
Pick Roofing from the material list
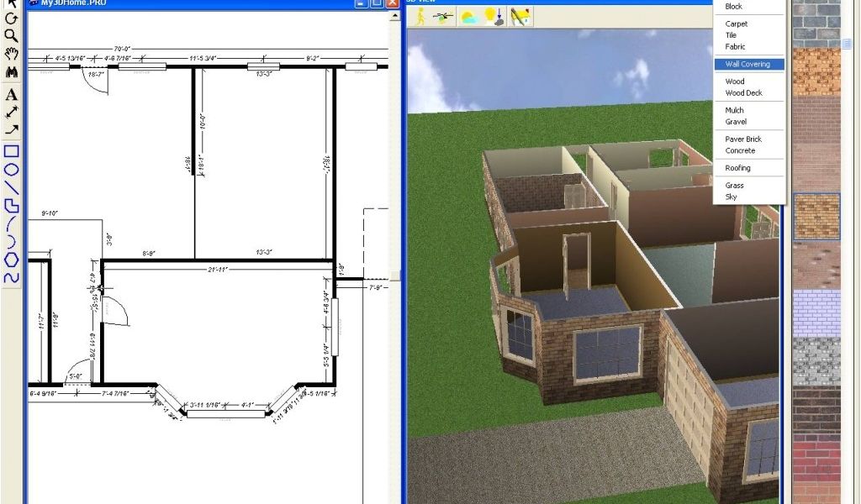coord(737,168)
